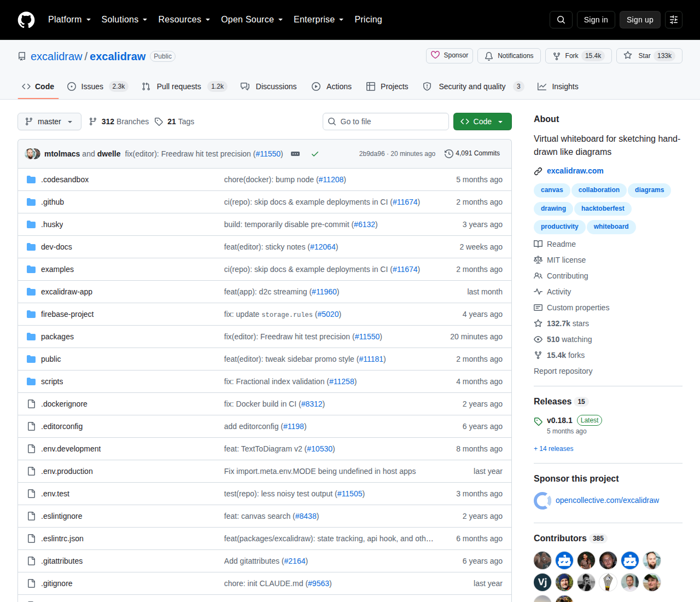Image resolution: width=700 pixels, height=602 pixels.
Task: Open the excalidraw.com website link
Action: pyautogui.click(x=575, y=171)
